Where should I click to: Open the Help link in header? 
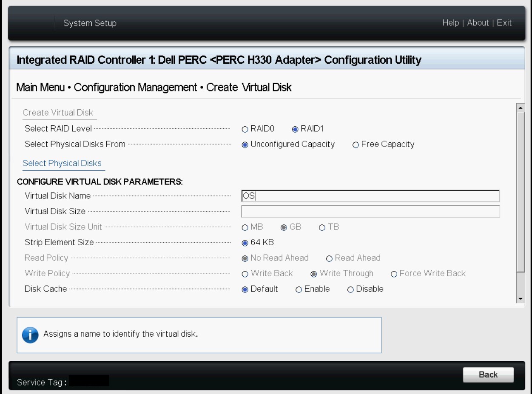[451, 23]
